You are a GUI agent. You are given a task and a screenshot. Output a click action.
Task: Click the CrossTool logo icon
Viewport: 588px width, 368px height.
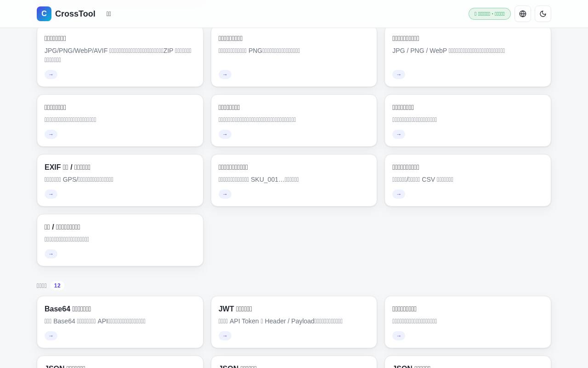[x=44, y=14]
